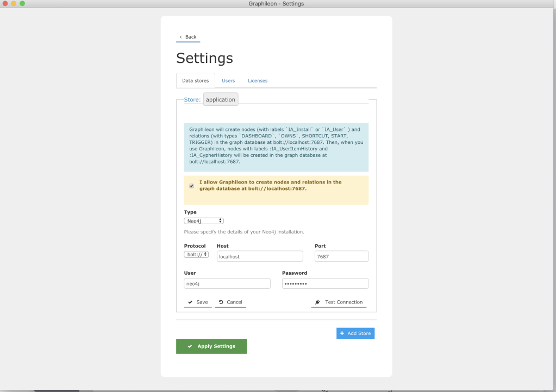Click the plus icon on Add Store
The height and width of the screenshot is (392, 556).
click(342, 333)
